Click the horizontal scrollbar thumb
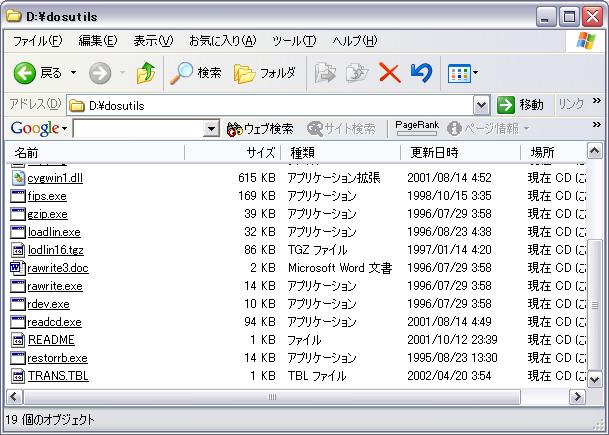The width and height of the screenshot is (609, 435). 270,398
